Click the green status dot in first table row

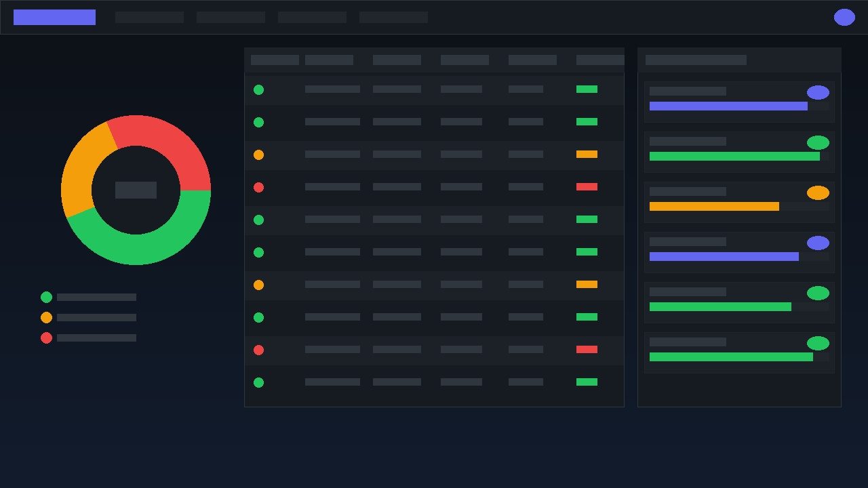(258, 89)
